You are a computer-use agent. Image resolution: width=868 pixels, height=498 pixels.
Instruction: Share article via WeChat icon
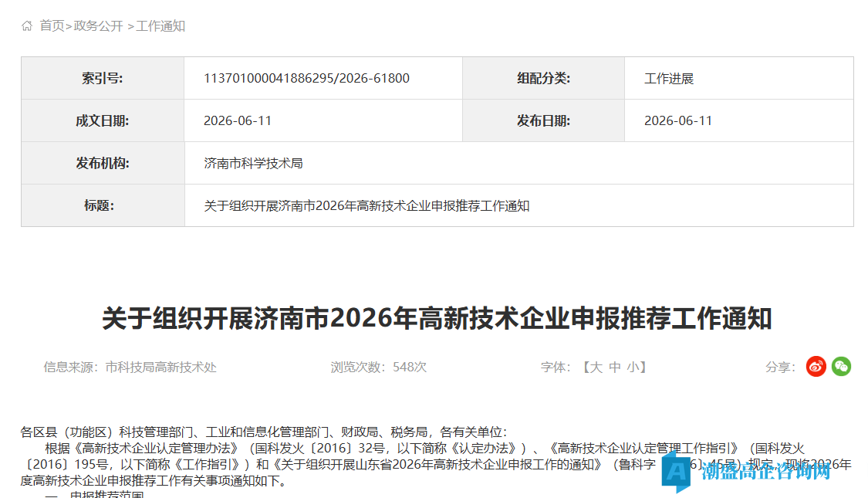click(x=842, y=367)
